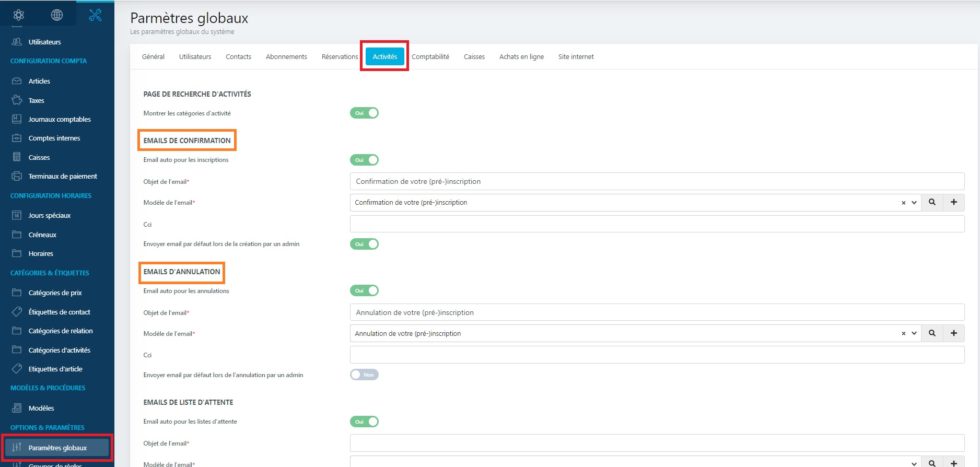Add new cancellation email template with plus

coord(953,333)
